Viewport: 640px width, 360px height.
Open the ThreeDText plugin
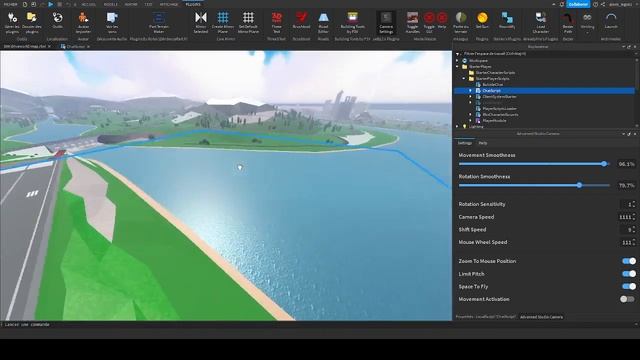tap(277, 22)
